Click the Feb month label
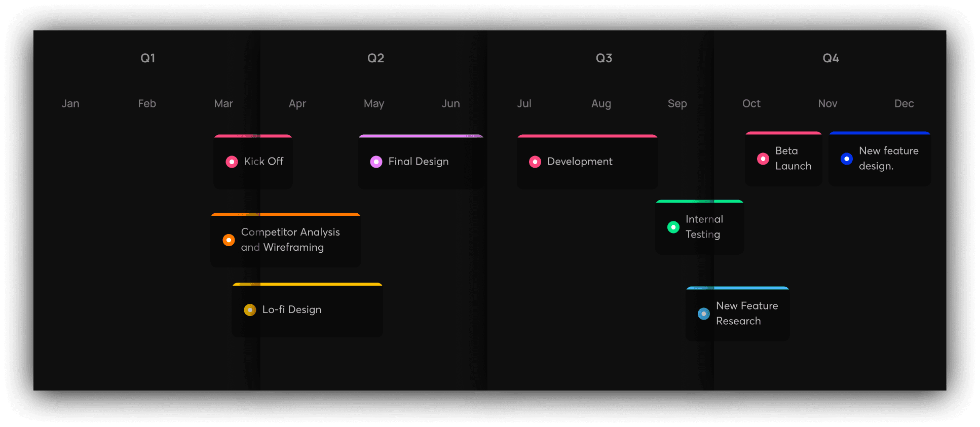 click(147, 104)
